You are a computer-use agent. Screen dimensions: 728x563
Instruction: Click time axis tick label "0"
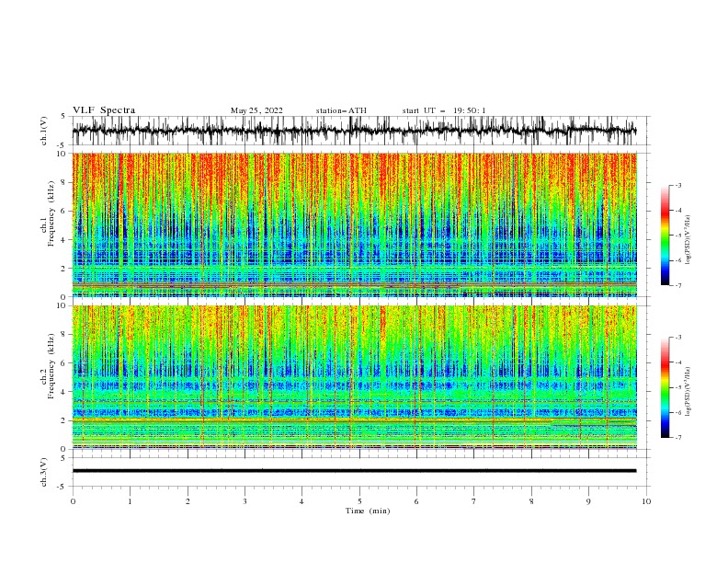pos(73,501)
